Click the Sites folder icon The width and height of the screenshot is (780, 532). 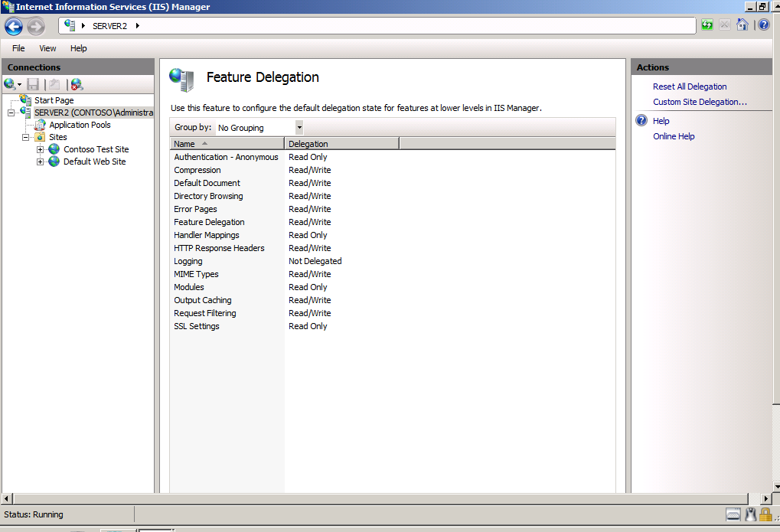coord(41,137)
